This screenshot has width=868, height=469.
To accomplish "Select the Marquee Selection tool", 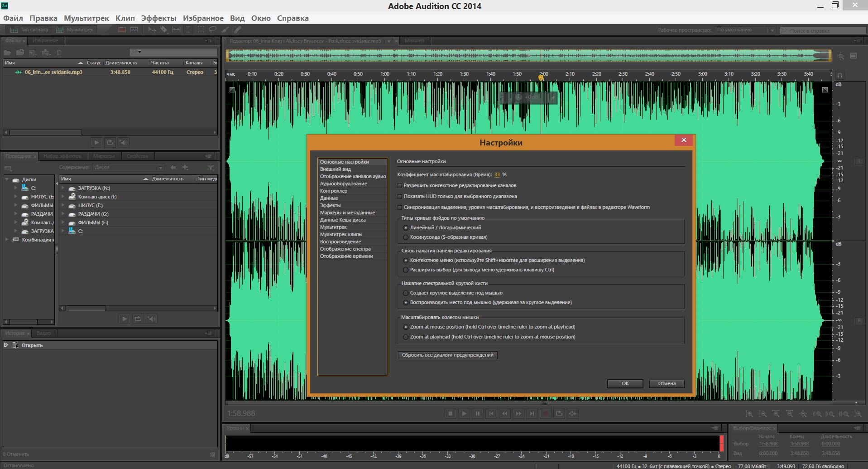I will click(x=201, y=29).
